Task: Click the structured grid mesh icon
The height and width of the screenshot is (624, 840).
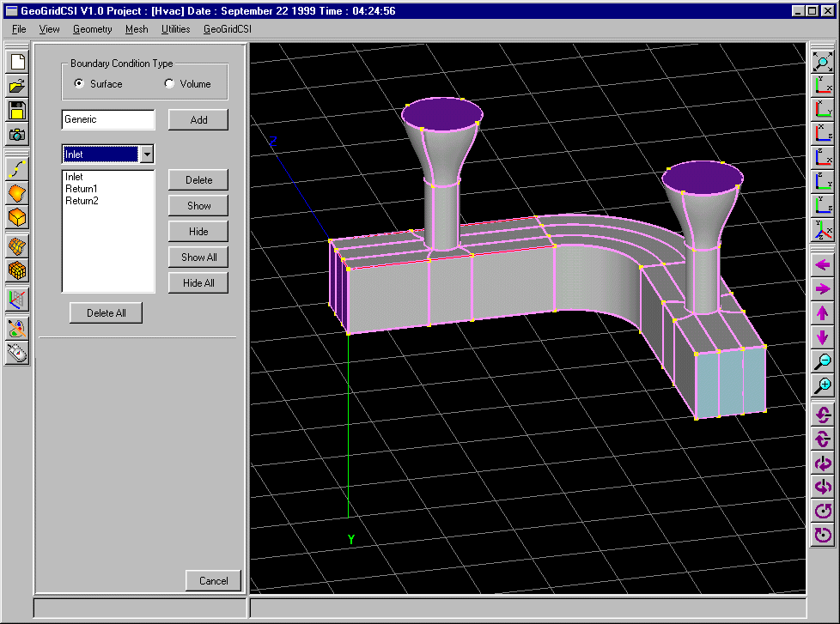Action: (x=17, y=271)
